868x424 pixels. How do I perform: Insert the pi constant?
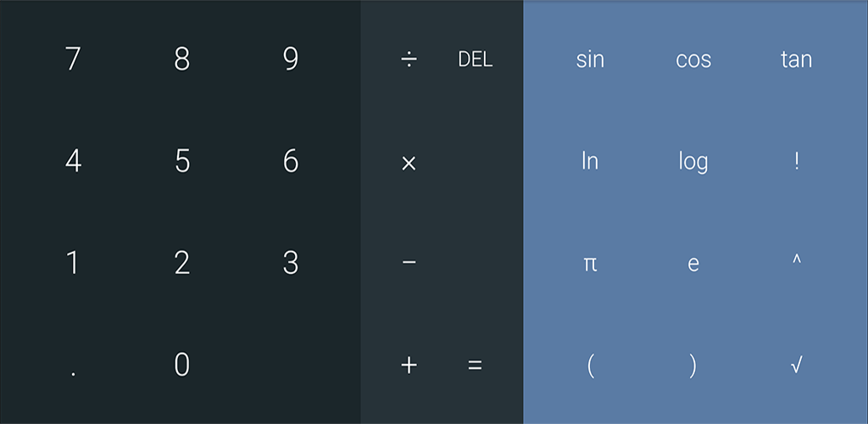[x=590, y=264]
